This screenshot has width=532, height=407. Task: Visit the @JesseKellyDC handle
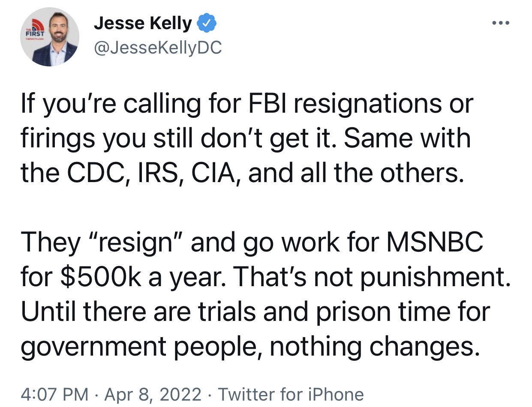[158, 48]
